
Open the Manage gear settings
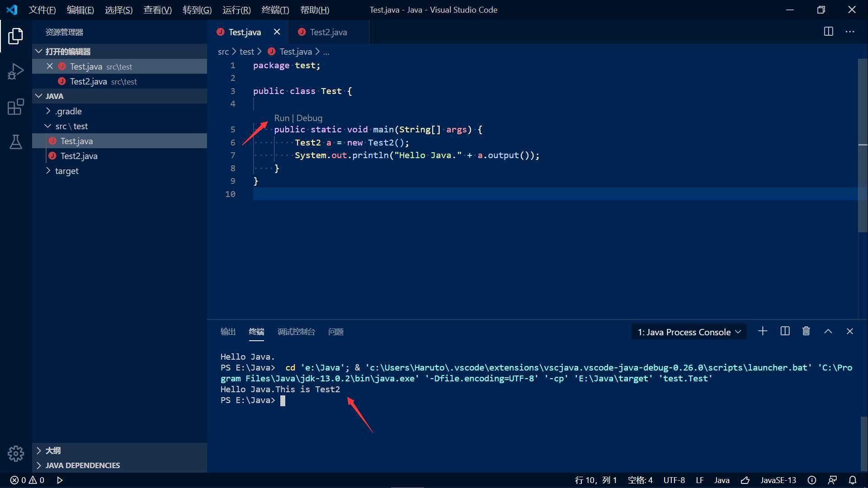pos(16,453)
